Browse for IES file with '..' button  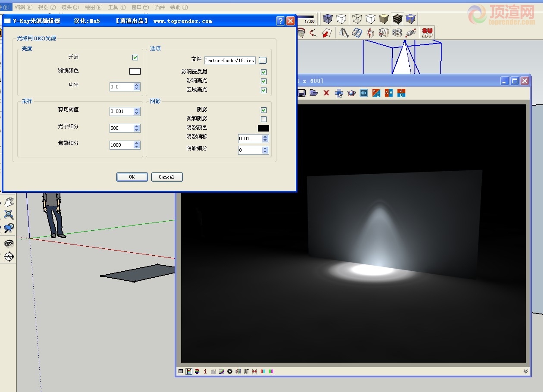click(x=263, y=60)
